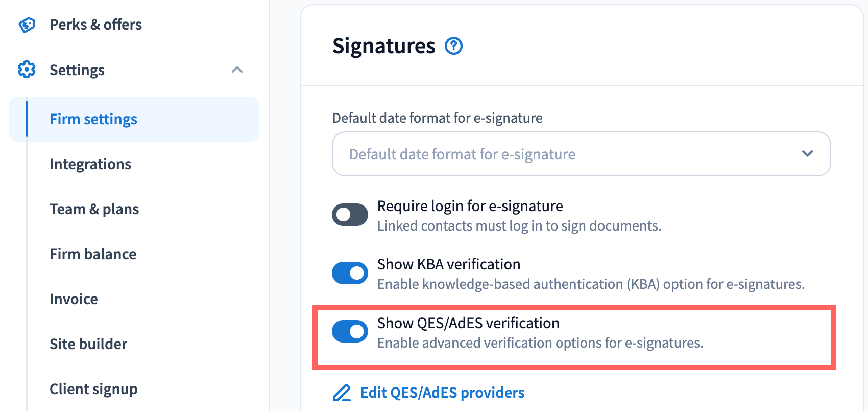Click the pencil icon beside Edit QES/AdES providers

(342, 393)
